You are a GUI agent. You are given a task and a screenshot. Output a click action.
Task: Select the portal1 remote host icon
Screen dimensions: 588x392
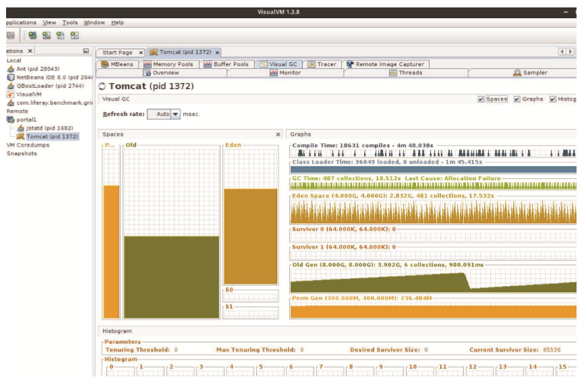coord(11,119)
